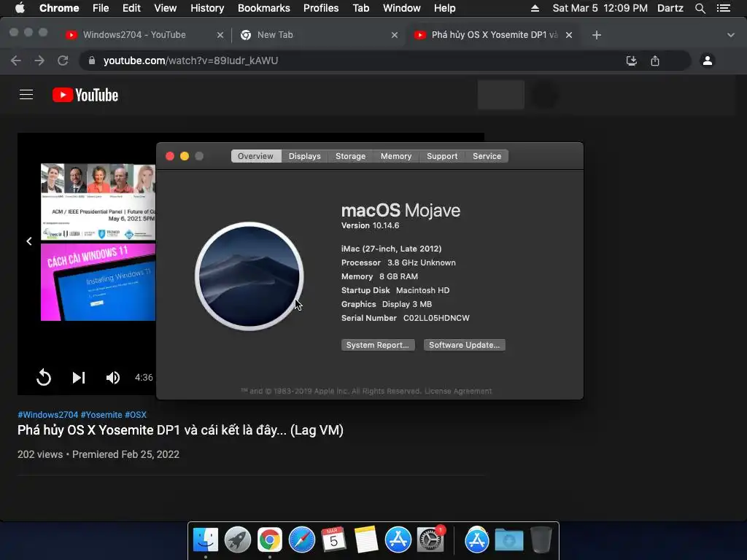
Task: Click the Dartz user name in menu bar
Action: 670,8
